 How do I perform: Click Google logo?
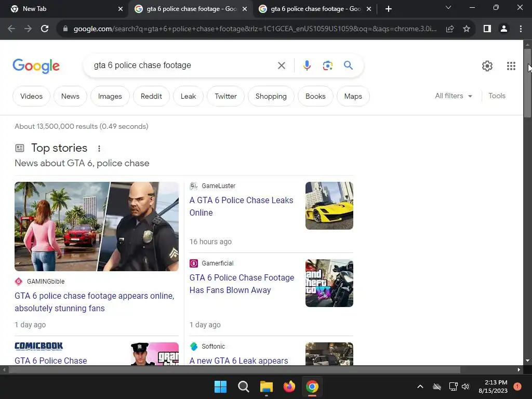pos(36,66)
